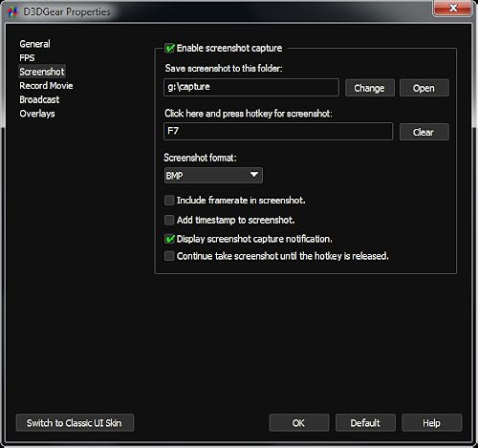This screenshot has height=448, width=478.
Task: Enable Continue take screenshot until hotkey released
Action: click(169, 256)
